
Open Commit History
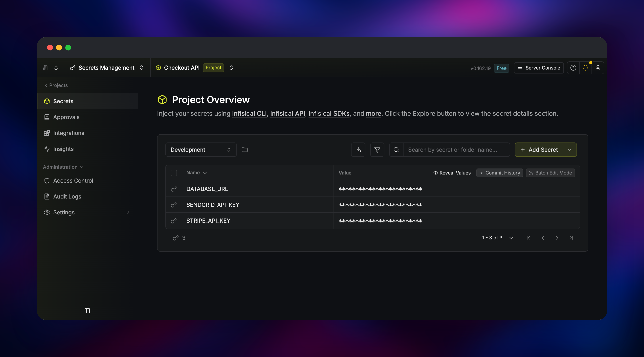click(x=500, y=173)
